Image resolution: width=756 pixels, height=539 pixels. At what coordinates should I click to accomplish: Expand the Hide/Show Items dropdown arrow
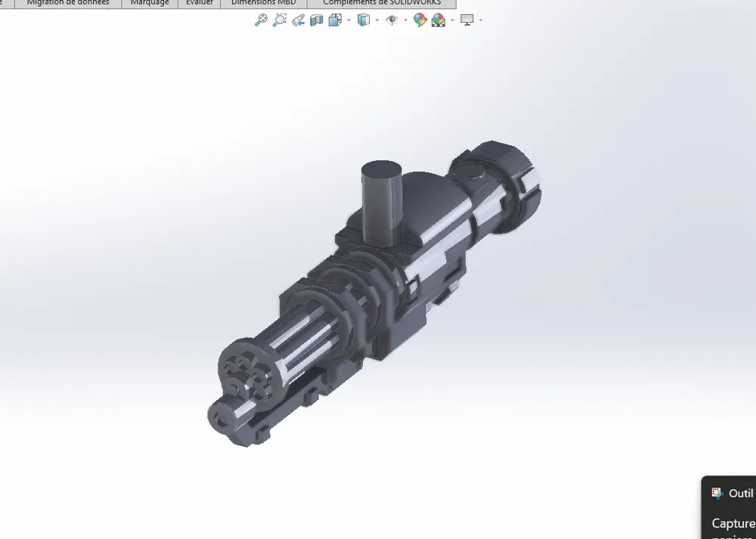pyautogui.click(x=405, y=20)
